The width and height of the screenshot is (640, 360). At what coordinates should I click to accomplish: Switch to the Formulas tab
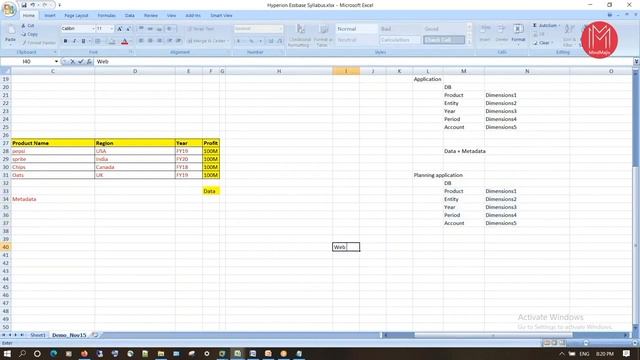pyautogui.click(x=107, y=16)
